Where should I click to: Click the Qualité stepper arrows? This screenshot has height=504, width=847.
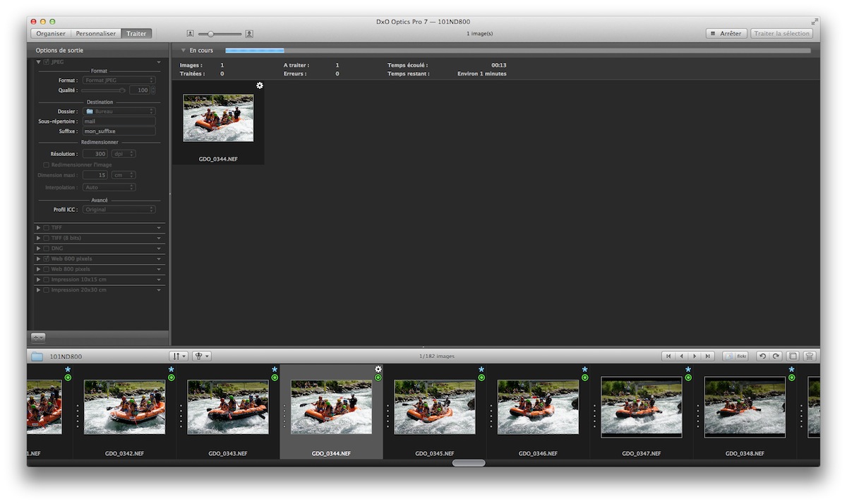click(153, 90)
